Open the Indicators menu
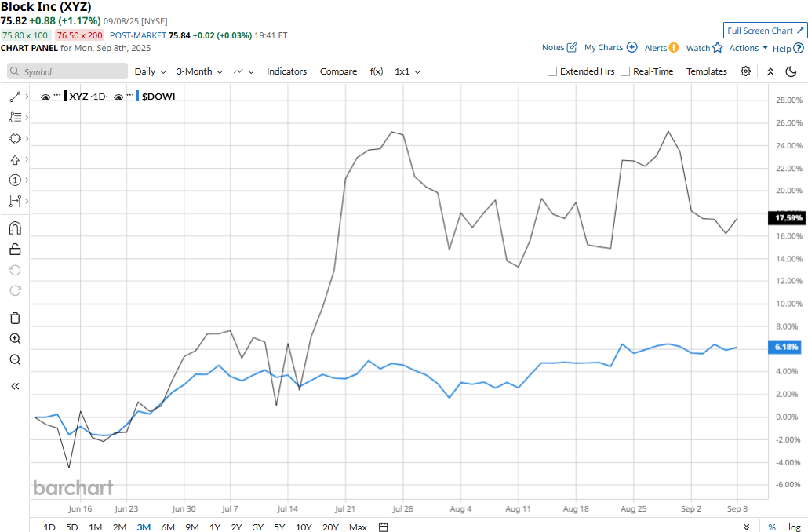The width and height of the screenshot is (808, 532). [x=286, y=71]
